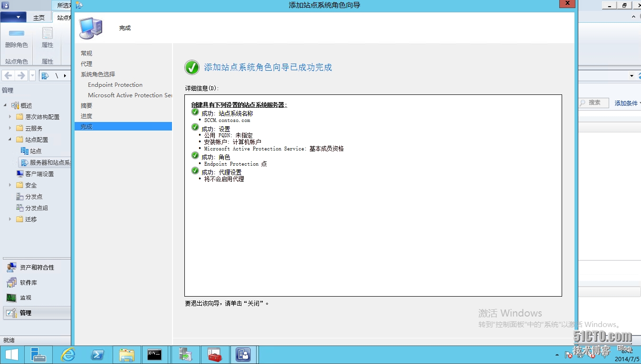Click the 搜索 field in console
The width and height of the screenshot is (641, 364).
click(x=594, y=103)
